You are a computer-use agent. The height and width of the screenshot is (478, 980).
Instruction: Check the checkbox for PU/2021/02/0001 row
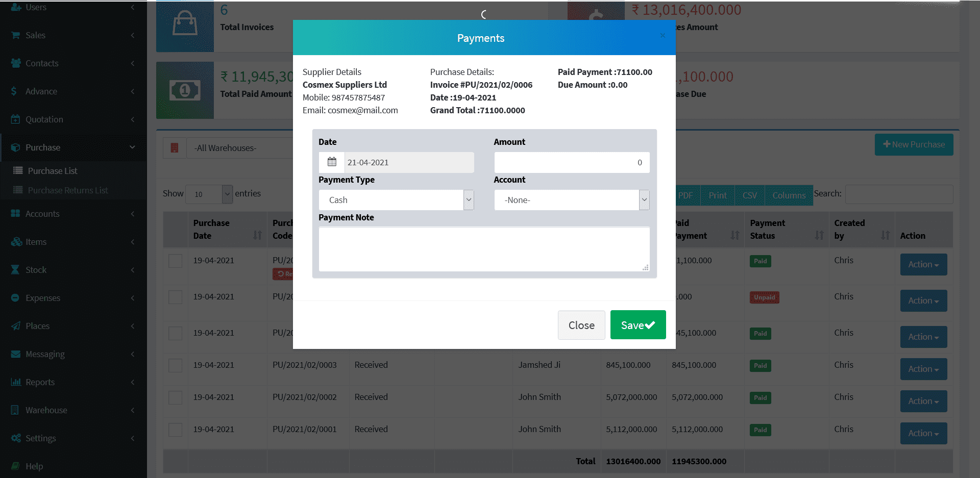coord(176,430)
